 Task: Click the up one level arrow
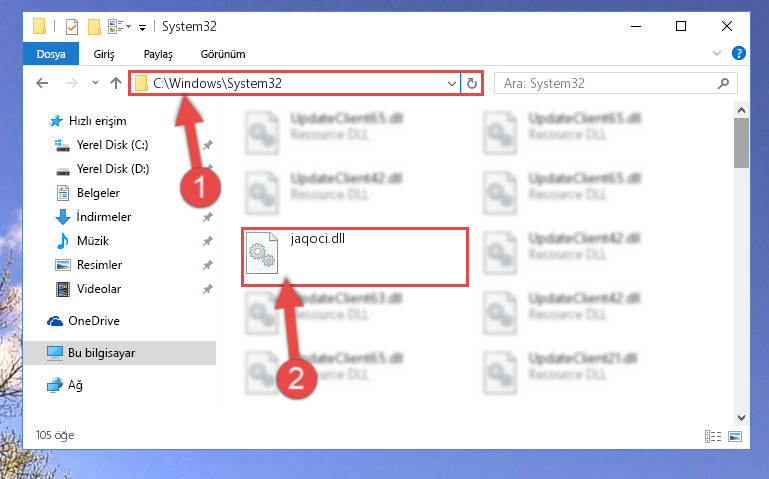(x=116, y=83)
